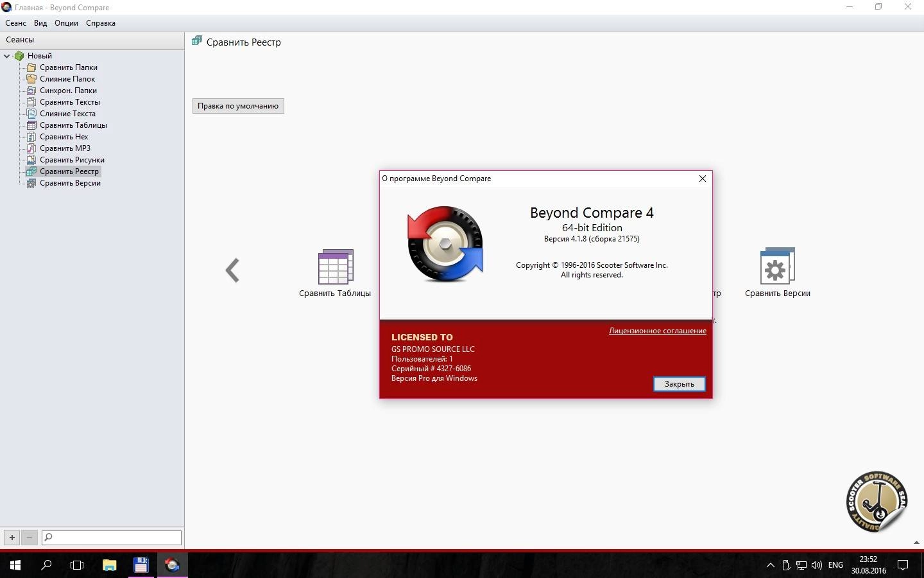Click the Сравнить Версии tree icon

pyautogui.click(x=31, y=183)
